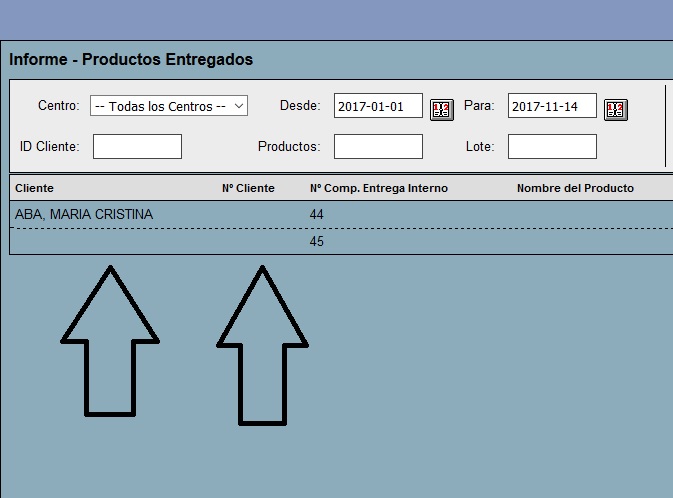Click the Nº Comp. Entrega Interno header
Viewport: 673px width, 498px height.
[x=379, y=188]
